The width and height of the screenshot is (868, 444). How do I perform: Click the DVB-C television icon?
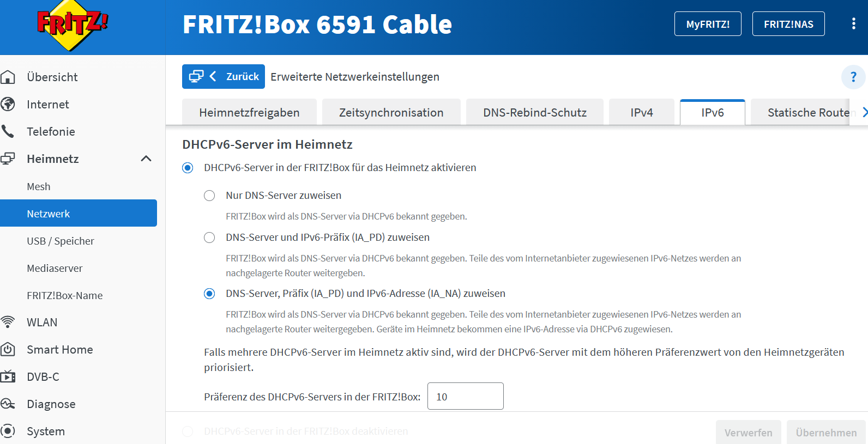(8, 376)
